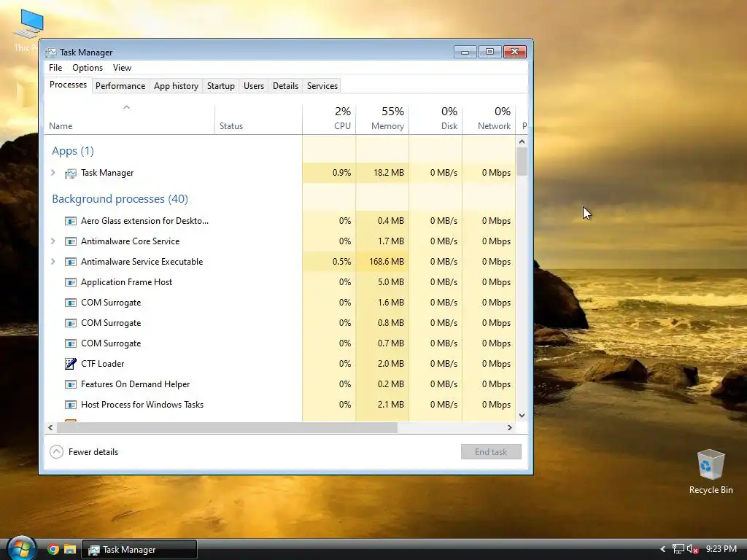
Task: Switch to the Services tab
Action: [322, 86]
